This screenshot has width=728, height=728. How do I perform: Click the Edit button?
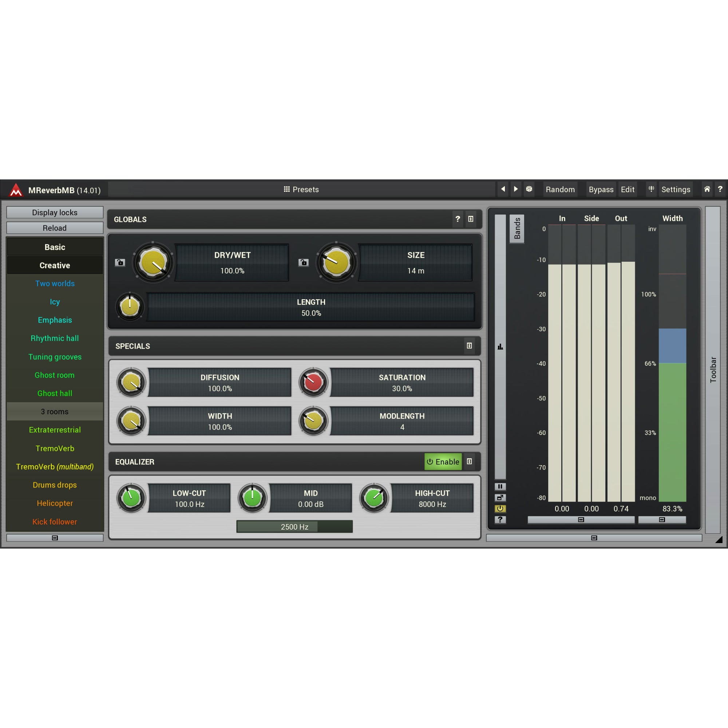pos(628,189)
